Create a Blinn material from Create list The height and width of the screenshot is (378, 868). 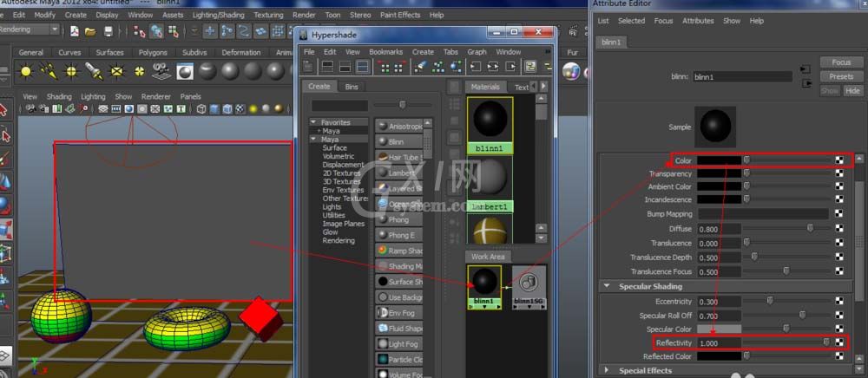tap(398, 141)
